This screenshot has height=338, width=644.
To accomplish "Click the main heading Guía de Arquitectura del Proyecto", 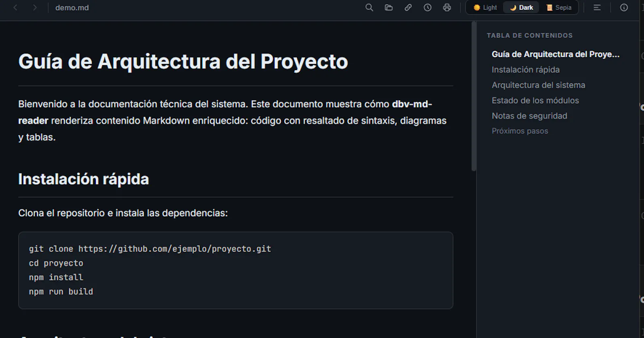I will 183,62.
